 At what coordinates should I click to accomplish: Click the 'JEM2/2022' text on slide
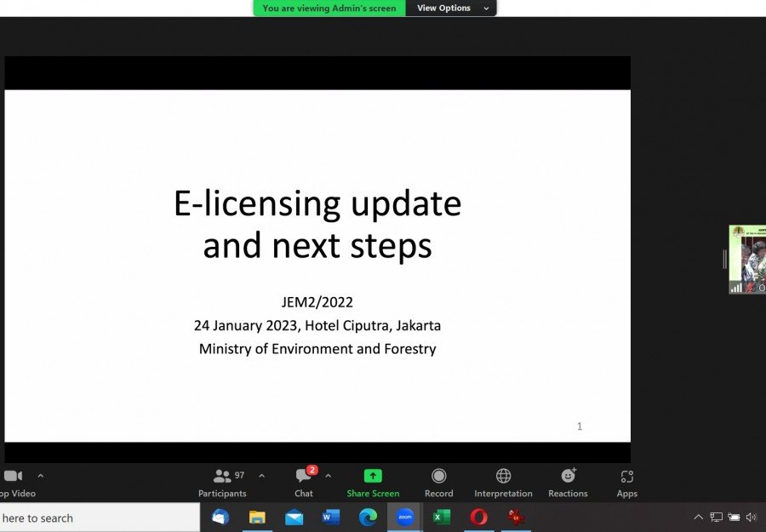[x=317, y=302]
